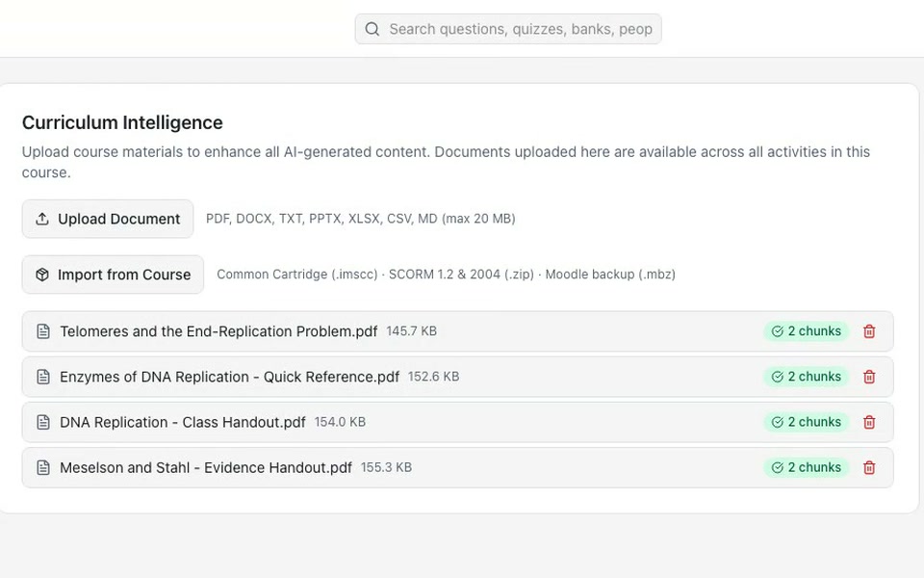Click file icon beside DNA Replication Class Handout
Image resolution: width=924 pixels, height=578 pixels.
click(43, 422)
